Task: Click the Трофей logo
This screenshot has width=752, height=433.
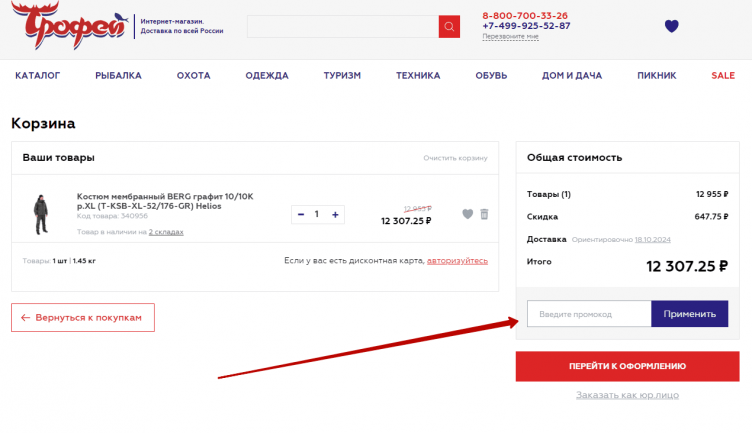Action: [x=70, y=25]
